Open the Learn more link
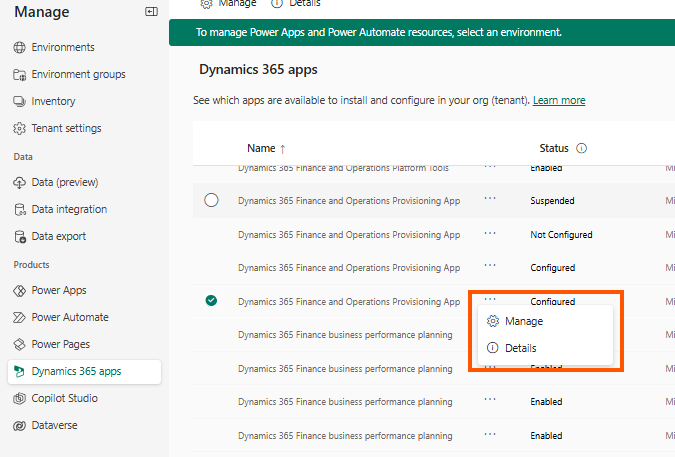Screen dimensions: 675x457 pyautogui.click(x=559, y=100)
